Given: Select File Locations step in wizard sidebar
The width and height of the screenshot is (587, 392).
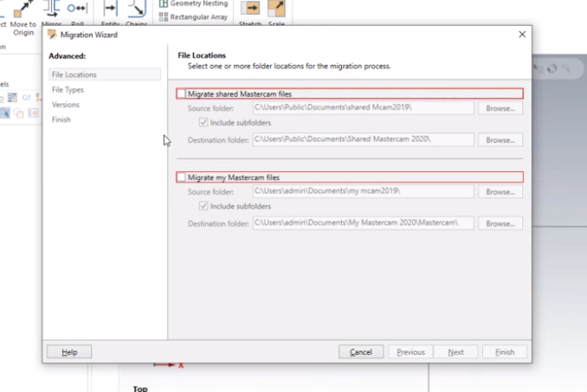Looking at the screenshot, I should pos(105,74).
